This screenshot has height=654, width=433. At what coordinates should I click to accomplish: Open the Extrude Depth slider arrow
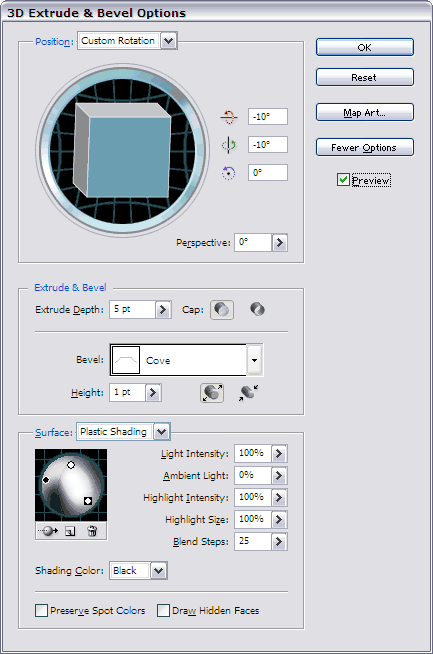coord(163,309)
